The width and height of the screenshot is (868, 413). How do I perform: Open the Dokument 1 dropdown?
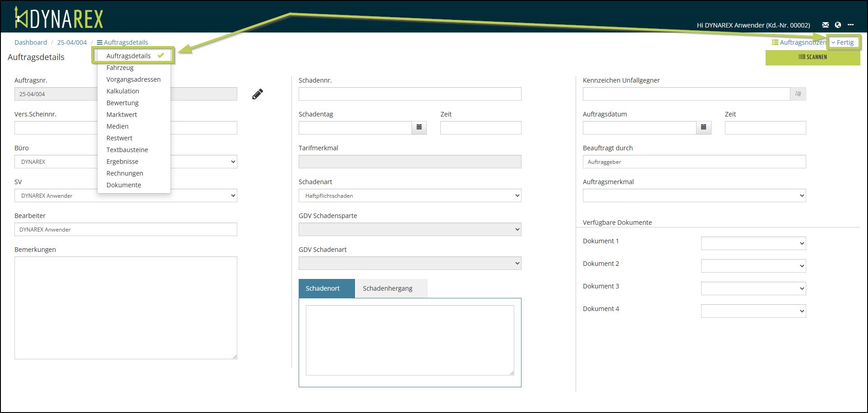753,243
